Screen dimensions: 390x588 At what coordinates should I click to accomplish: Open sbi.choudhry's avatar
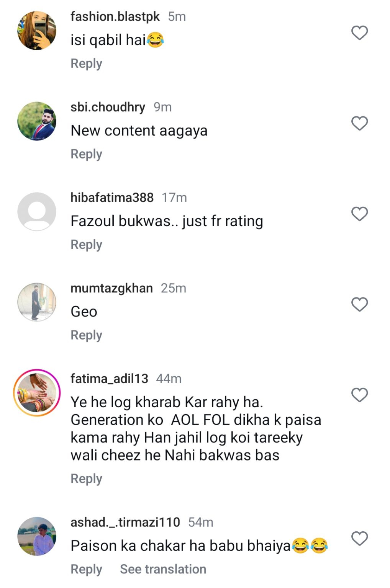(x=37, y=121)
